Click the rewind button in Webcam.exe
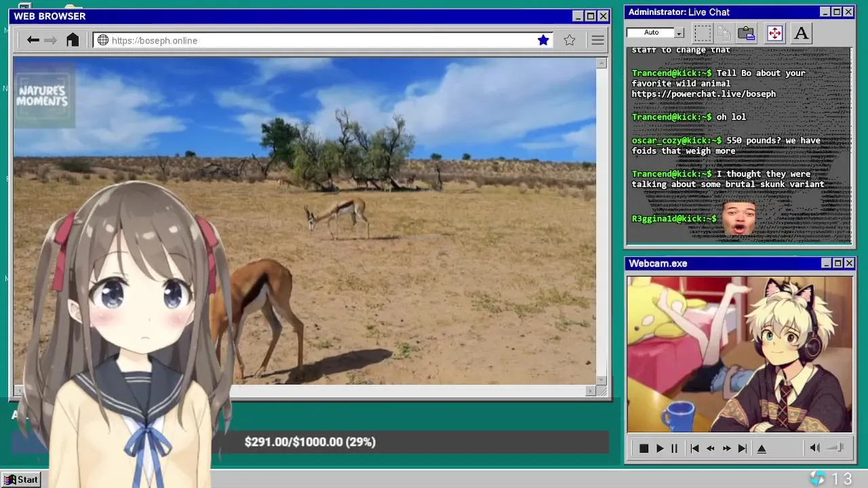The height and width of the screenshot is (488, 868). 710,448
